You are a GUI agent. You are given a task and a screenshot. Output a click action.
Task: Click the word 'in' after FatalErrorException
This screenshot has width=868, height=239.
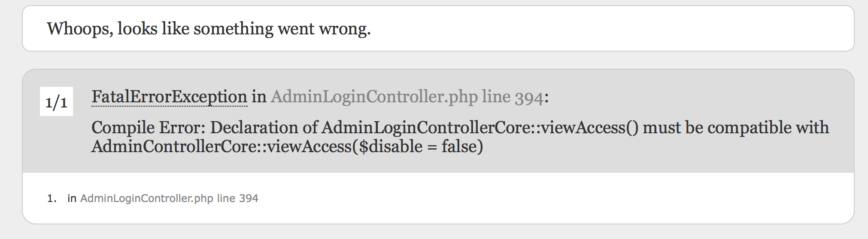259,97
